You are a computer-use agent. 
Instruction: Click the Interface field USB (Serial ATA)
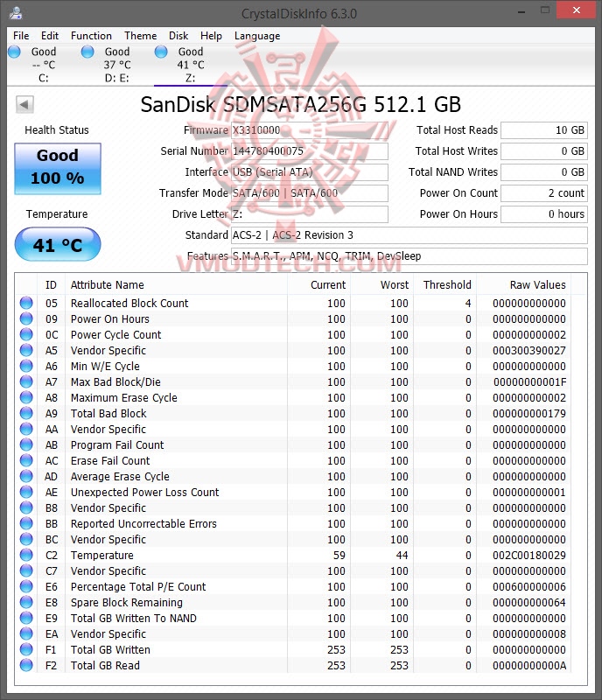(310, 172)
